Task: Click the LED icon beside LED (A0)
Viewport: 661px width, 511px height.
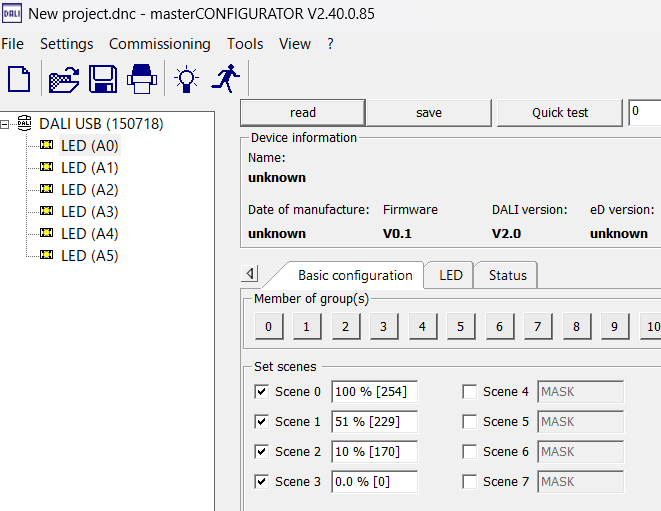Action: point(46,145)
